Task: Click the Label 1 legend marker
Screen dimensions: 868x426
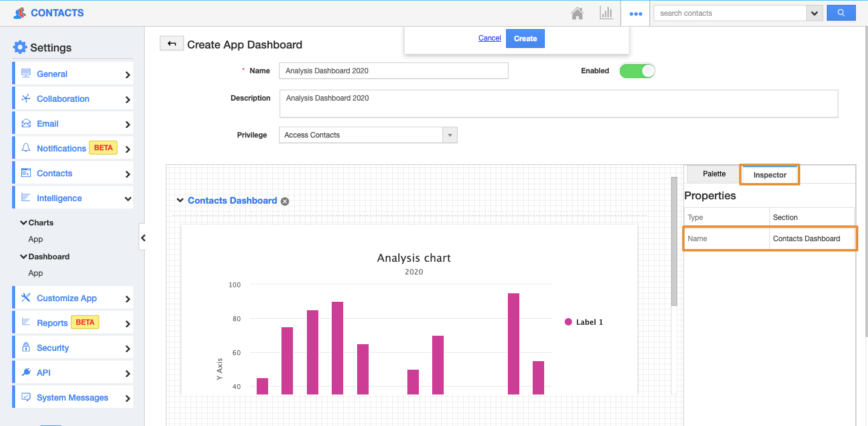Action: (x=568, y=322)
